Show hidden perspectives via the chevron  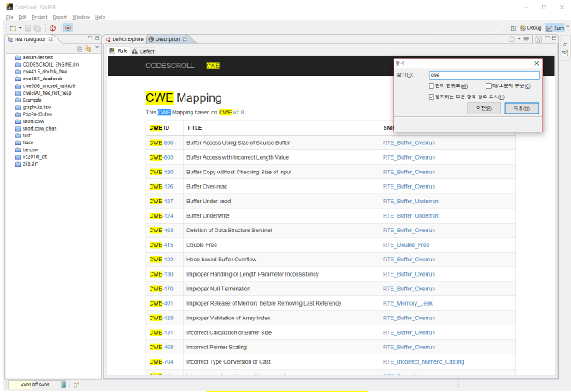click(568, 26)
